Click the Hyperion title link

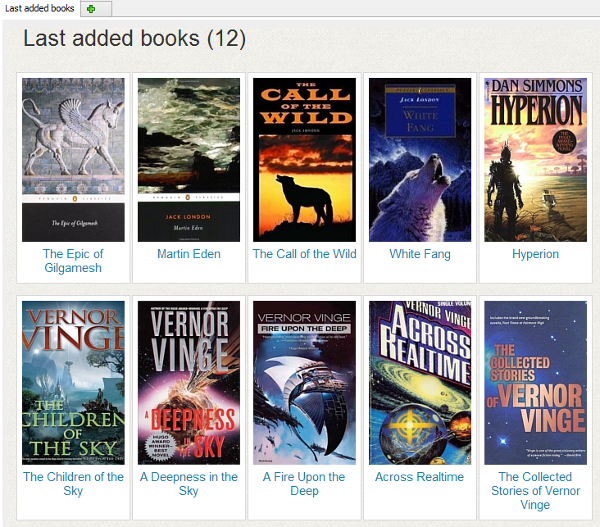coord(535,254)
